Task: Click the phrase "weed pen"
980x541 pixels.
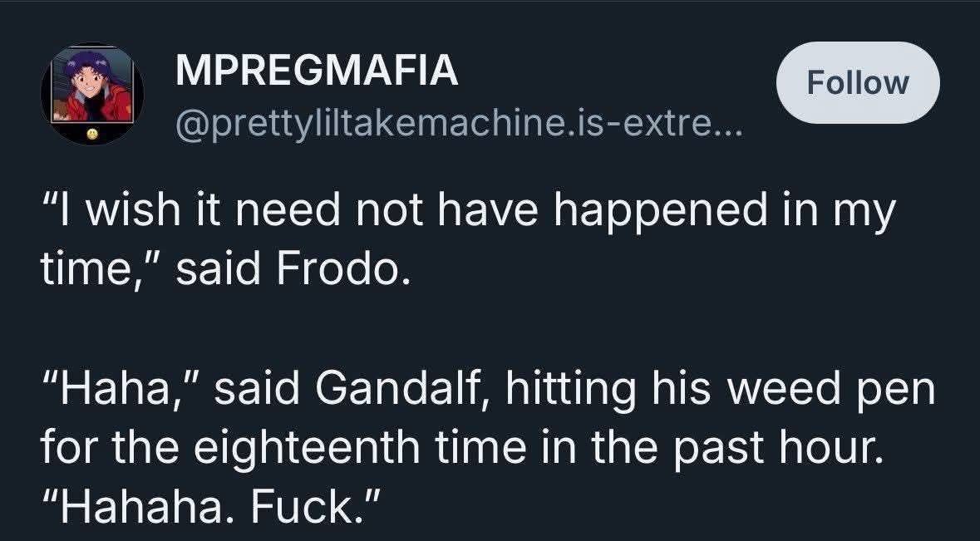Action: click(838, 389)
